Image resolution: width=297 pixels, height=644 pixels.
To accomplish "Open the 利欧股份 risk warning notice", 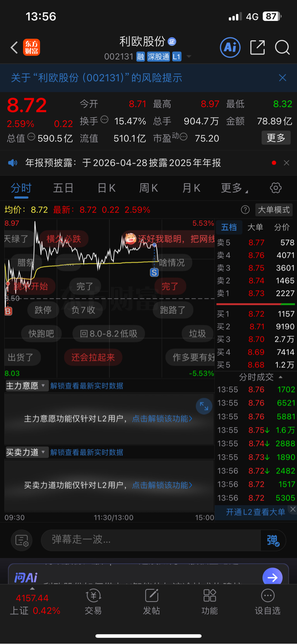I will (96, 78).
